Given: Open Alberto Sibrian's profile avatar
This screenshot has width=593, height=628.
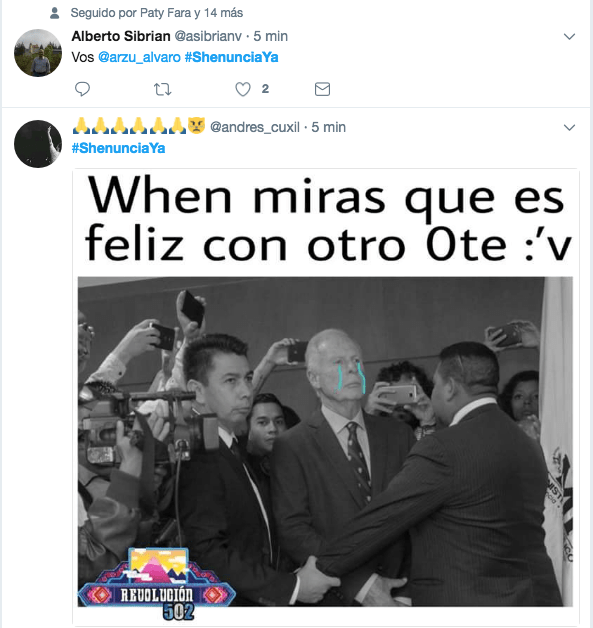Looking at the screenshot, I should 38,53.
